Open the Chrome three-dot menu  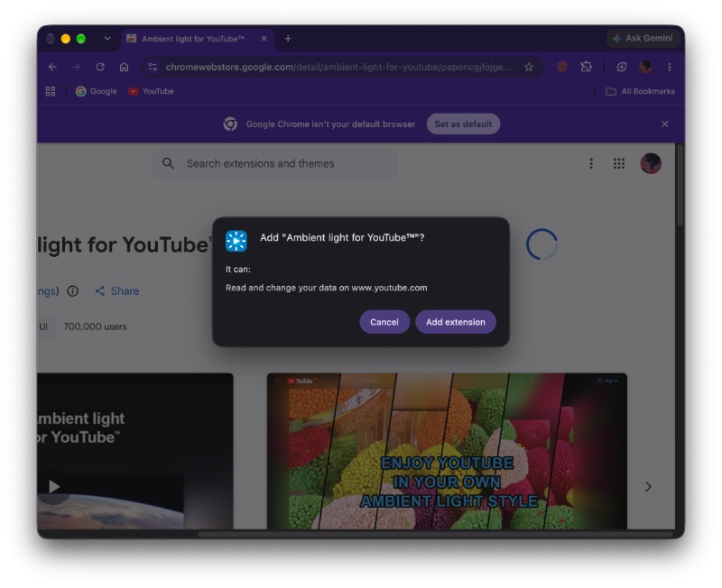pos(670,67)
